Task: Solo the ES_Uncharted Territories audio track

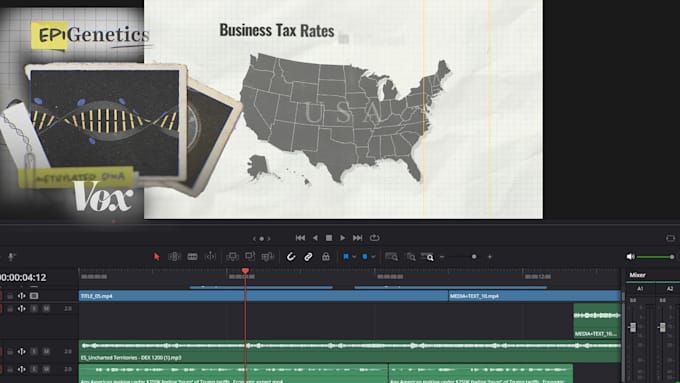Action: [x=34, y=351]
